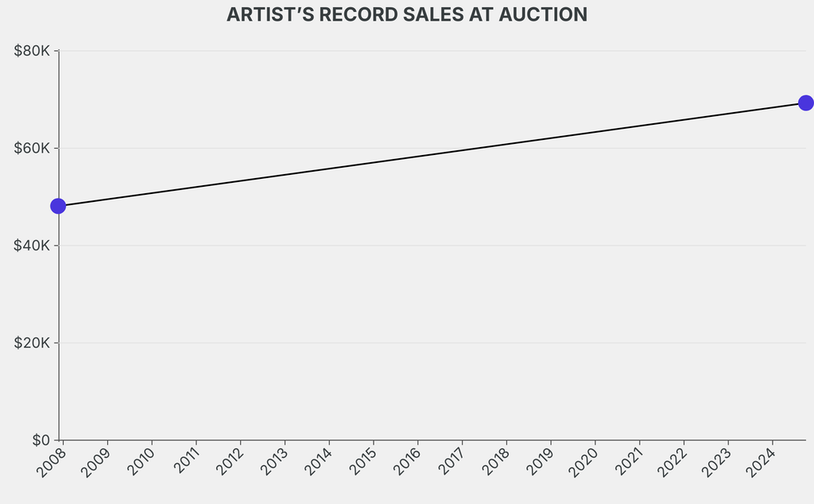Click the 2014 x-axis label
814x504 pixels.
pos(317,463)
